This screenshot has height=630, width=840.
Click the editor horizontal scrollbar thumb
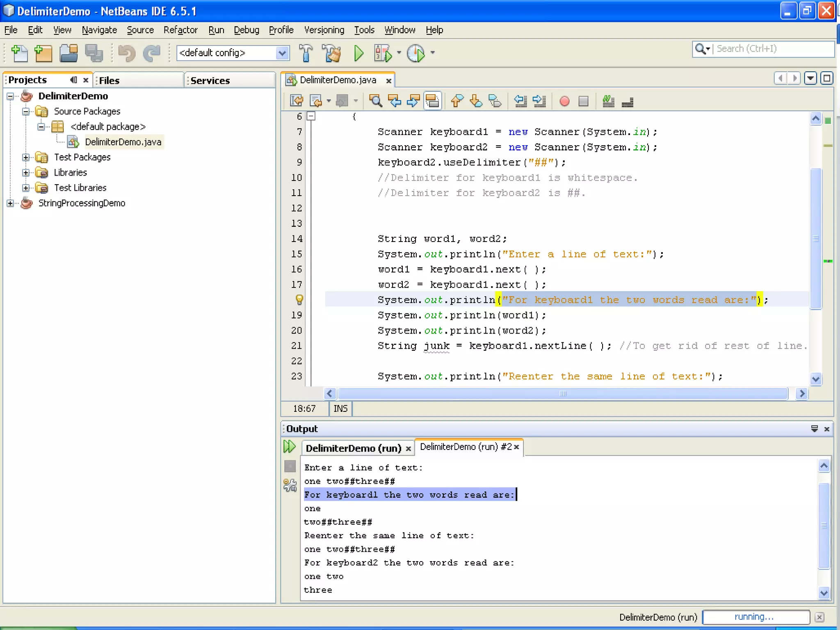click(x=563, y=394)
